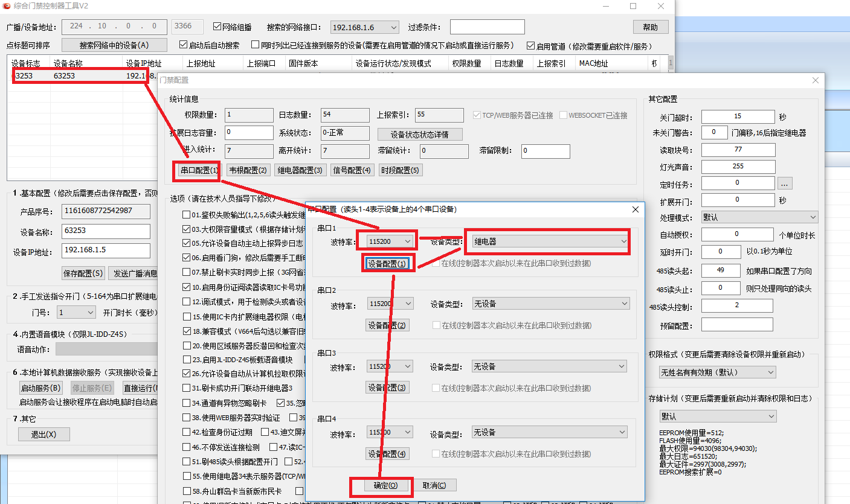Click 滞留限制 input field
This screenshot has height=504, width=850.
pos(546,151)
